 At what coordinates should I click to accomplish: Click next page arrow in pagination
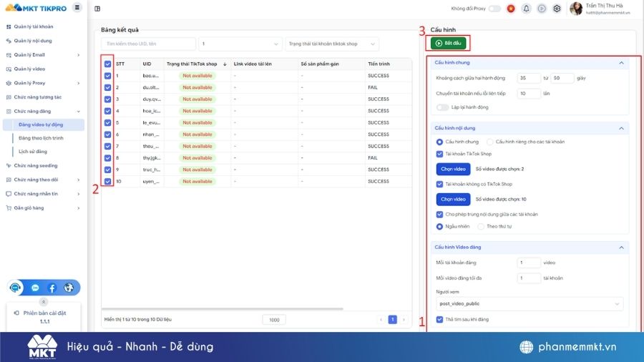404,319
